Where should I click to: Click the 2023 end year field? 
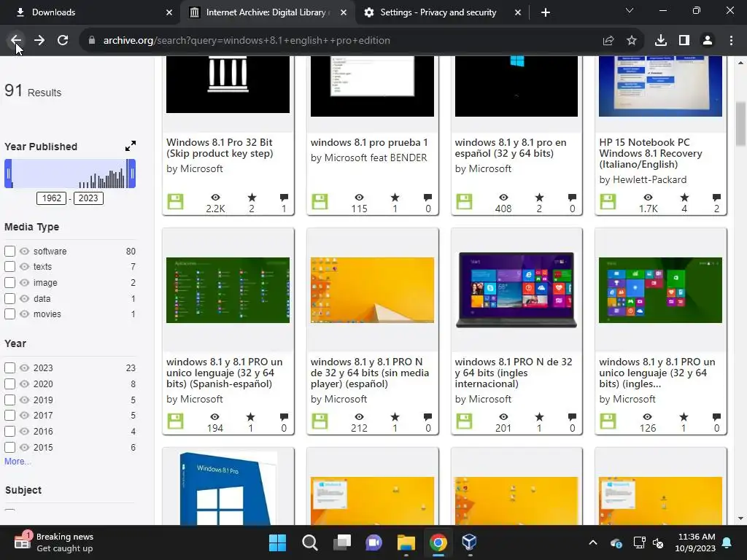click(x=88, y=198)
